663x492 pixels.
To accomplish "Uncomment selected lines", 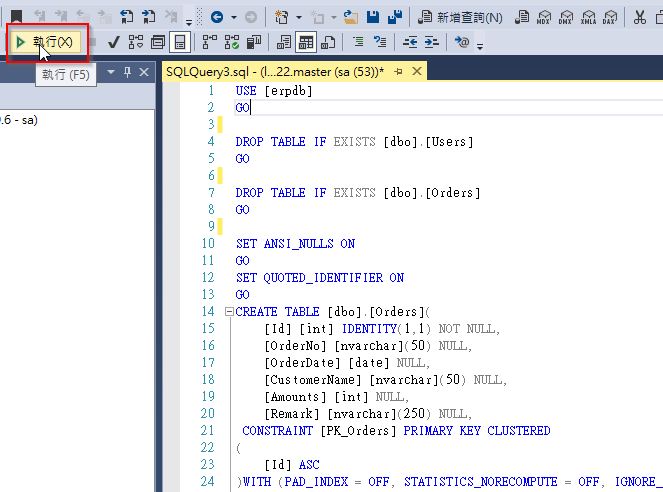I will [x=380, y=42].
